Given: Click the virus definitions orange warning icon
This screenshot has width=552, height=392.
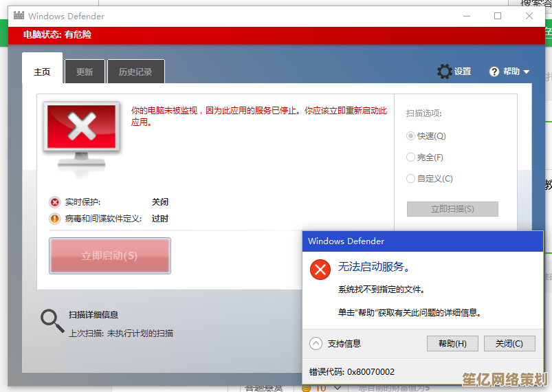Looking at the screenshot, I should coord(55,219).
